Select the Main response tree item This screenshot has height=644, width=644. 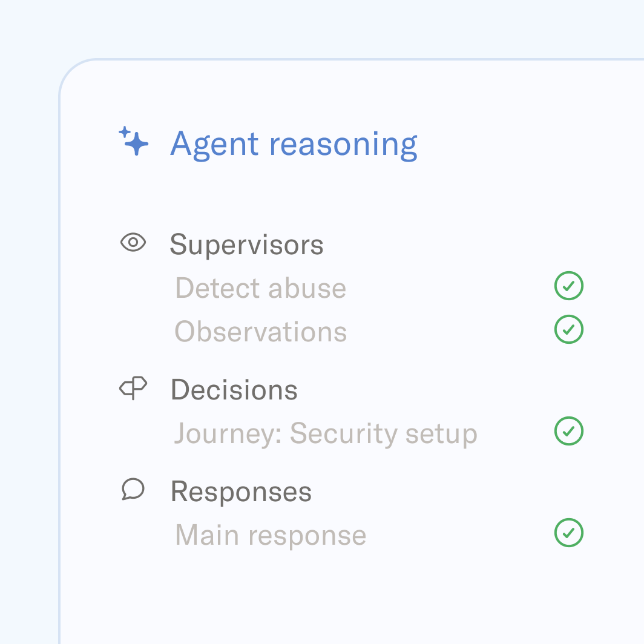(270, 534)
